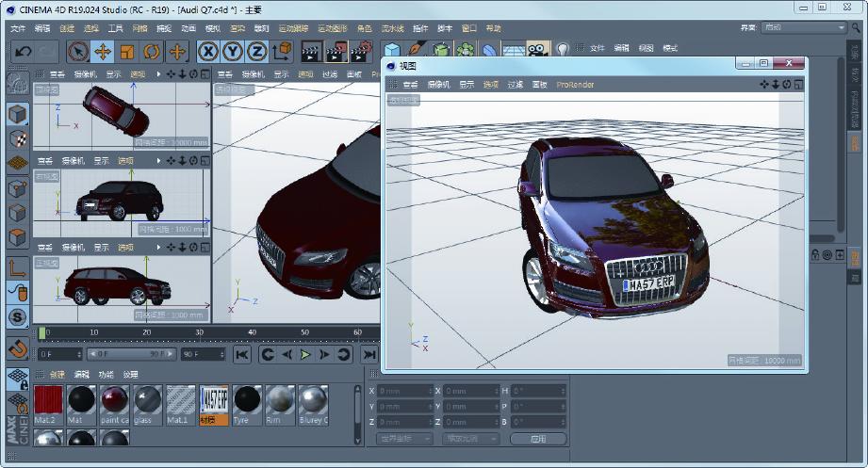Image resolution: width=868 pixels, height=468 pixels.
Task: Select the number plate material thumbnail
Action: click(x=213, y=400)
